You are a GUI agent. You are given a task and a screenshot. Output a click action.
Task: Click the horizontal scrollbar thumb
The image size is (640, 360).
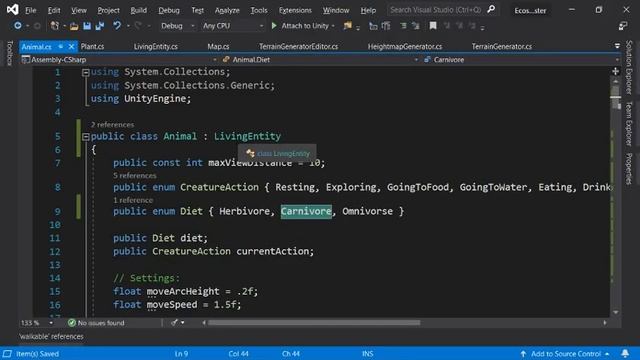tap(314, 323)
